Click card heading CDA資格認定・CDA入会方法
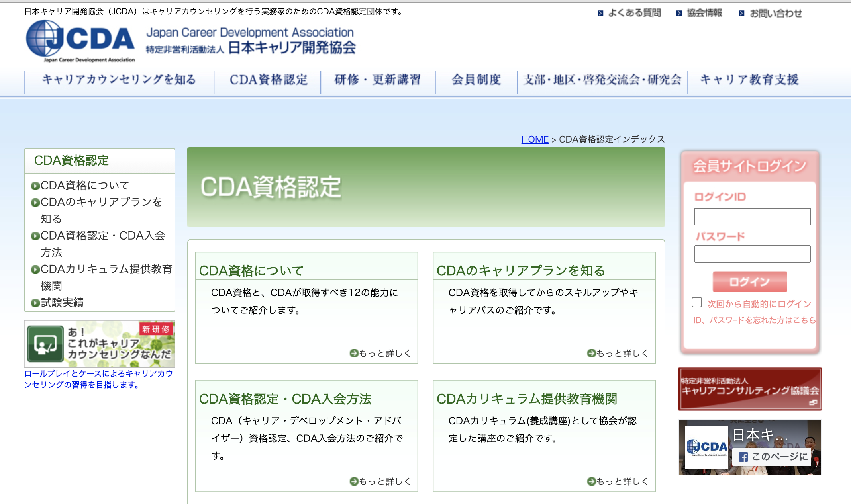Viewport: 851px width, 504px height. coord(285,399)
